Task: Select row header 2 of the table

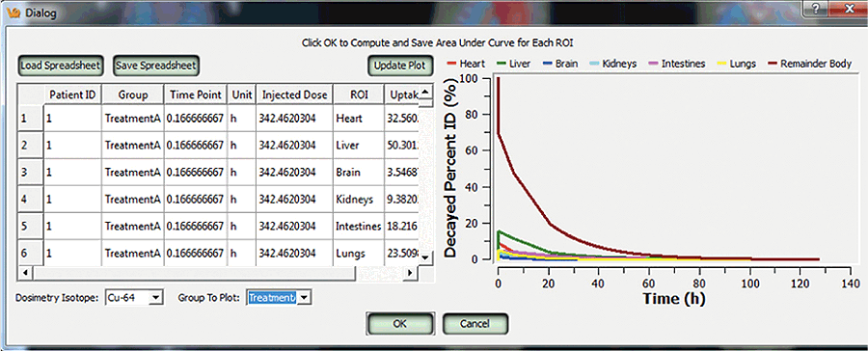Action: pyautogui.click(x=30, y=145)
